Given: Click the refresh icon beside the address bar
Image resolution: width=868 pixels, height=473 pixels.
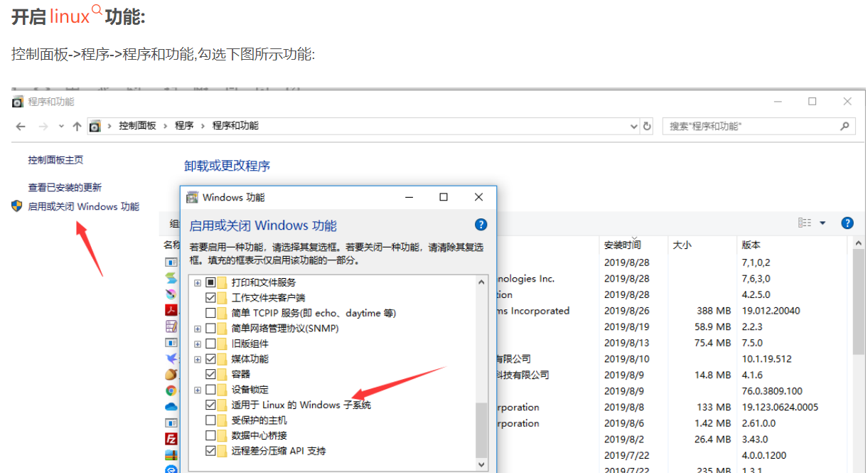Looking at the screenshot, I should [645, 126].
